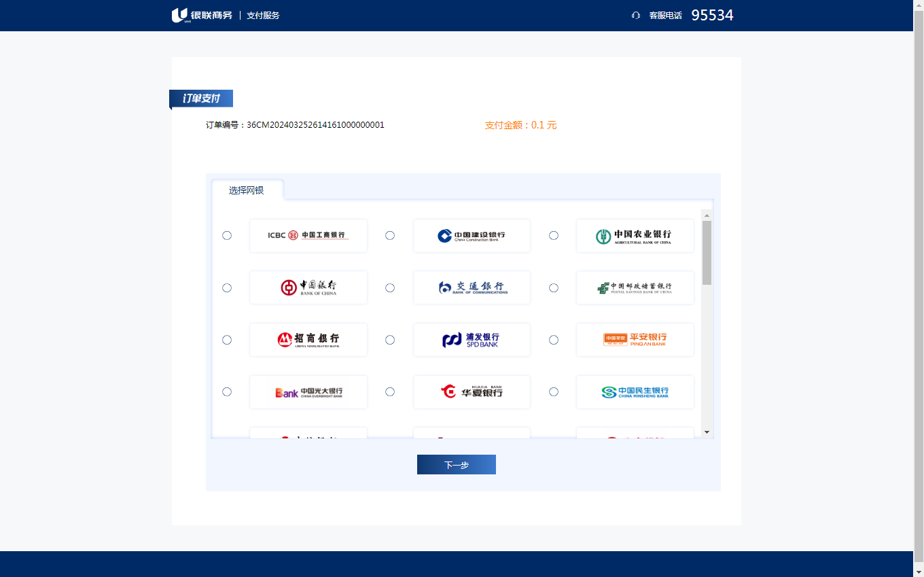This screenshot has width=924, height=577.
Task: Choose the China Construction Bank logo card
Action: pyautogui.click(x=472, y=236)
